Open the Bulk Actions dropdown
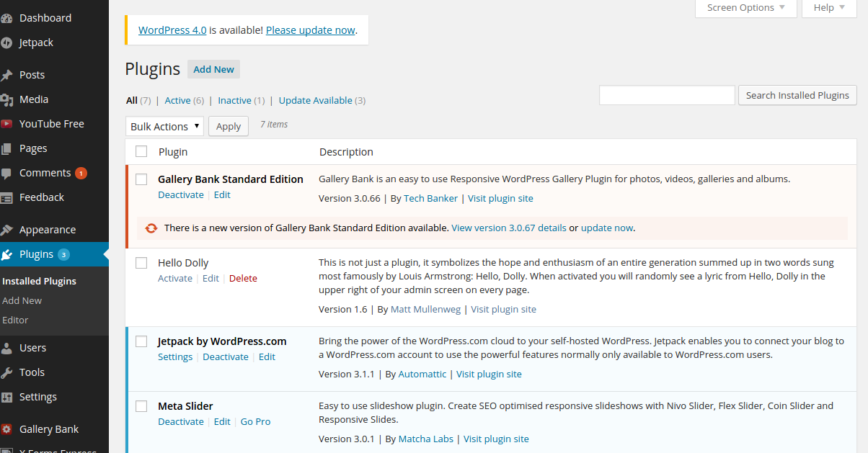Image resolution: width=868 pixels, height=453 pixels. pos(164,126)
